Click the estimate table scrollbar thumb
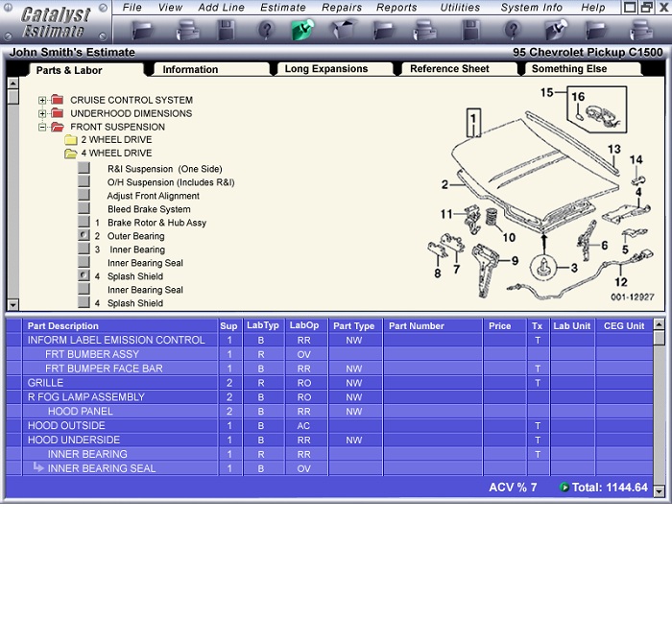Image resolution: width=672 pixels, height=643 pixels. [x=660, y=338]
